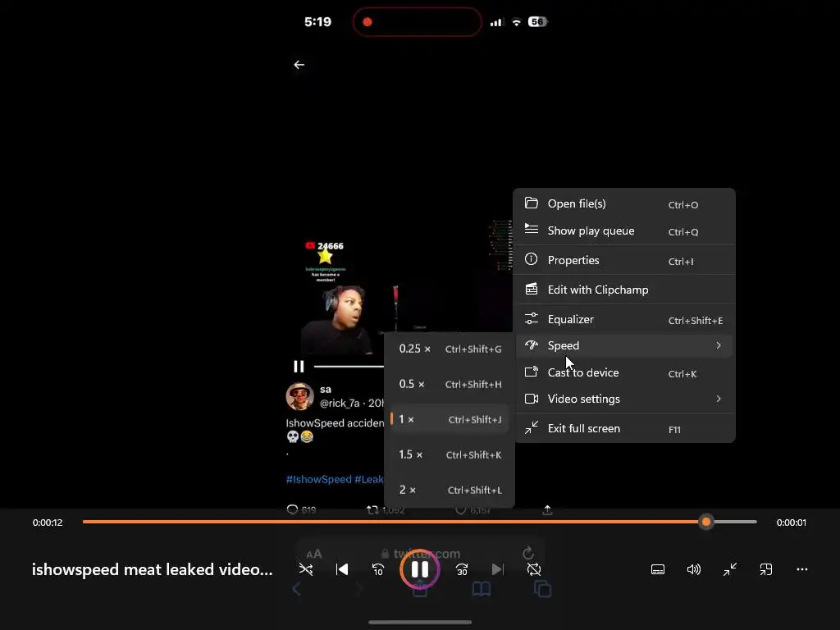
Task: Click the sa profile avatar
Action: (x=299, y=396)
